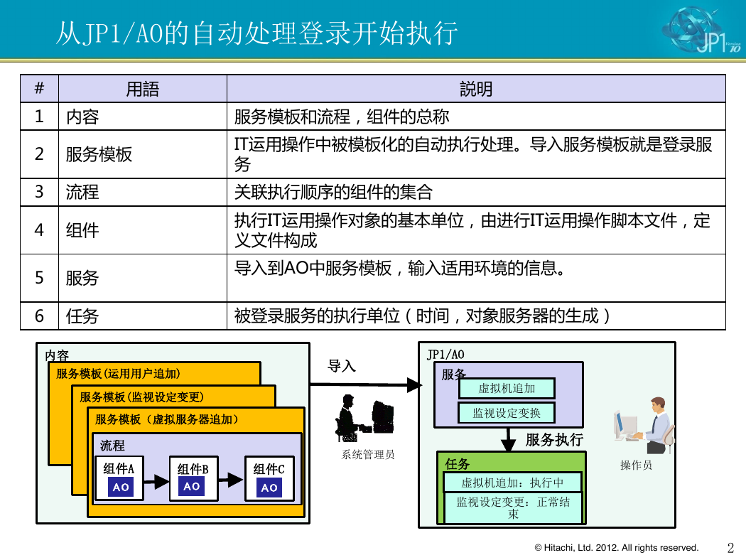Click the 监视设定变换 service box
This screenshot has height=560, width=746.
(x=507, y=413)
